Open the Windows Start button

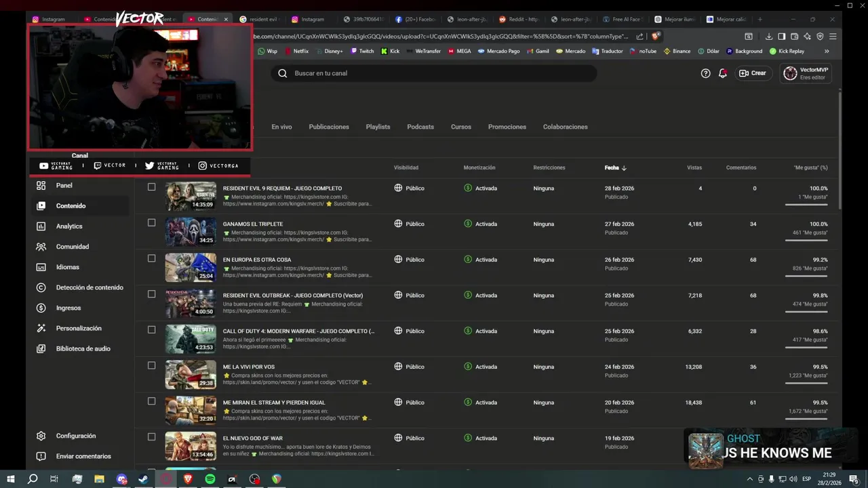coord(11,479)
